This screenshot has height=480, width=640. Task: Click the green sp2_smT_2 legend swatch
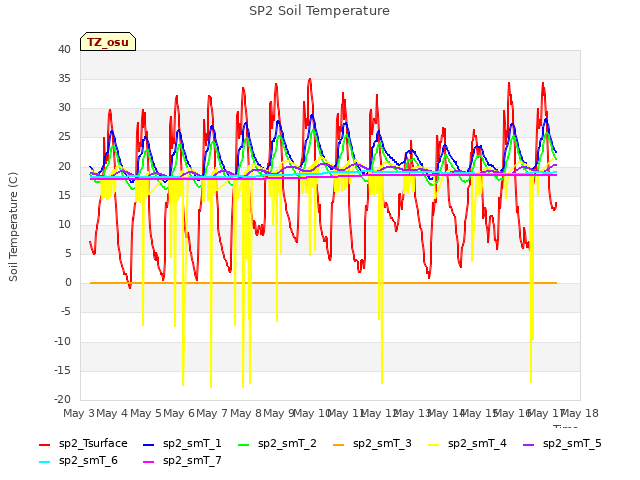[244, 444]
